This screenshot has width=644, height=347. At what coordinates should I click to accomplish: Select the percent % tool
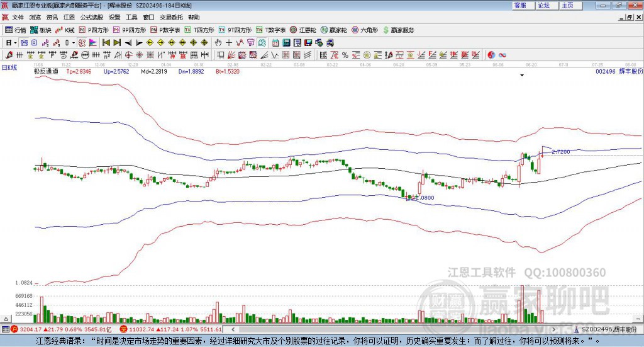point(345,55)
